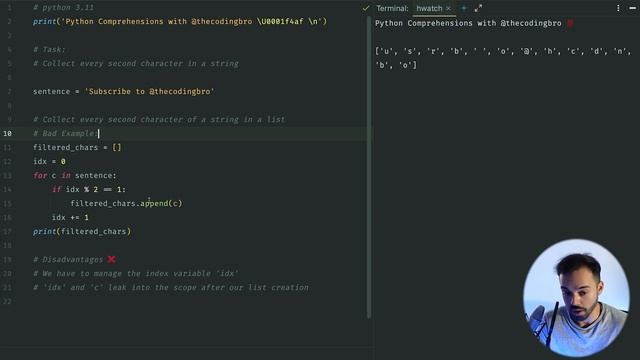Maximize the terminal panel with expand arrows icon
The height and width of the screenshot is (360, 640).
coord(478,8)
